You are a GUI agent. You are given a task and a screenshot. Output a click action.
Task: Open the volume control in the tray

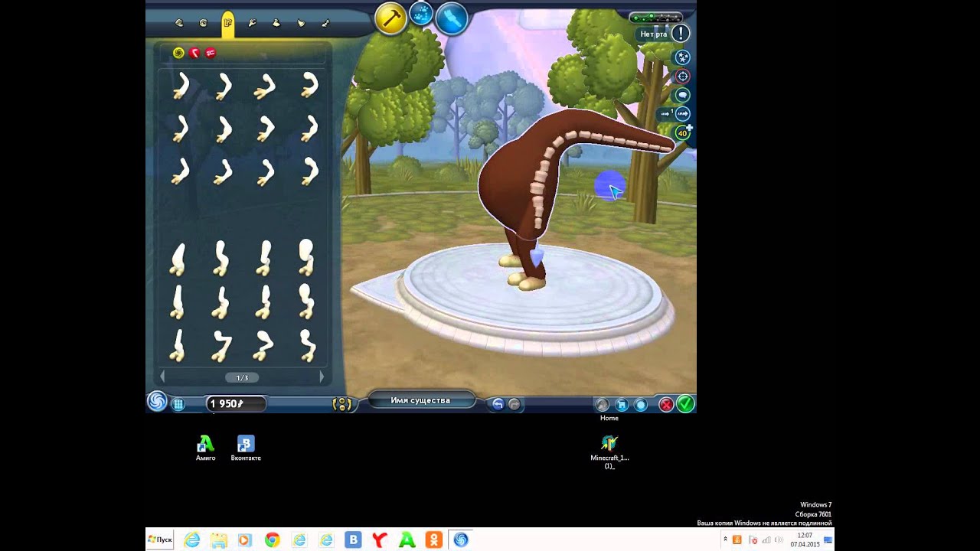pyautogui.click(x=779, y=540)
